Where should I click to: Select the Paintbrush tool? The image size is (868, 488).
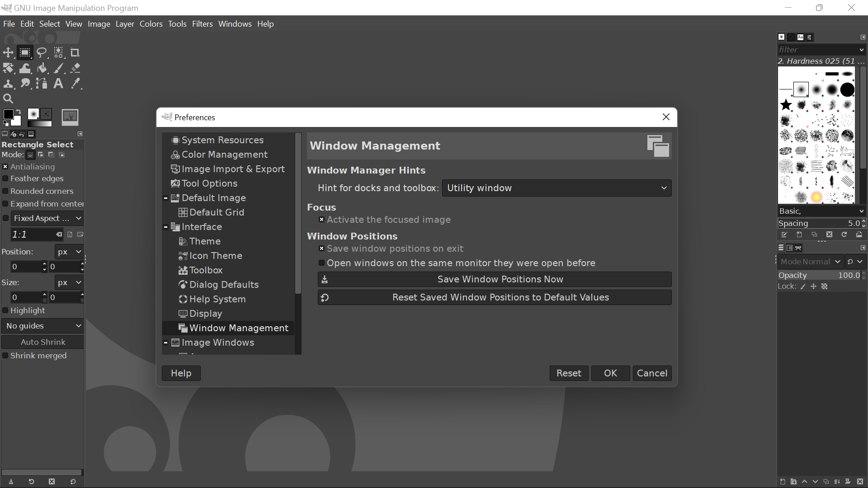tap(59, 68)
